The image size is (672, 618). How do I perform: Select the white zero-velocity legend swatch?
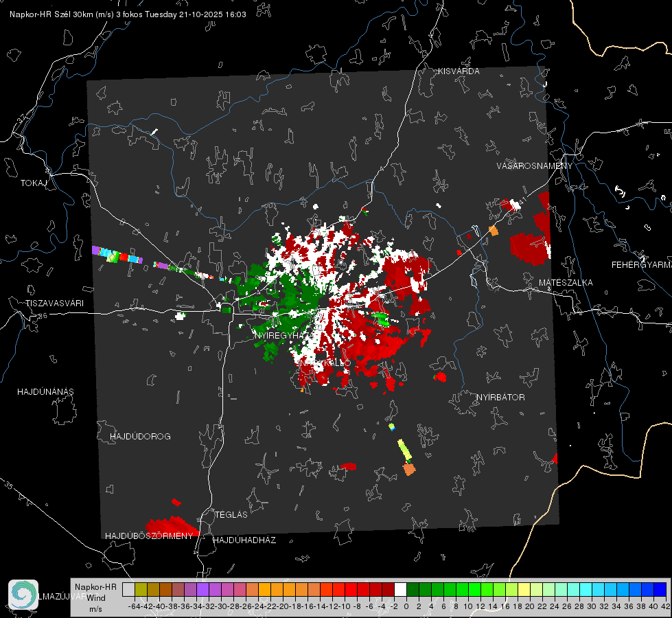[x=400, y=589]
